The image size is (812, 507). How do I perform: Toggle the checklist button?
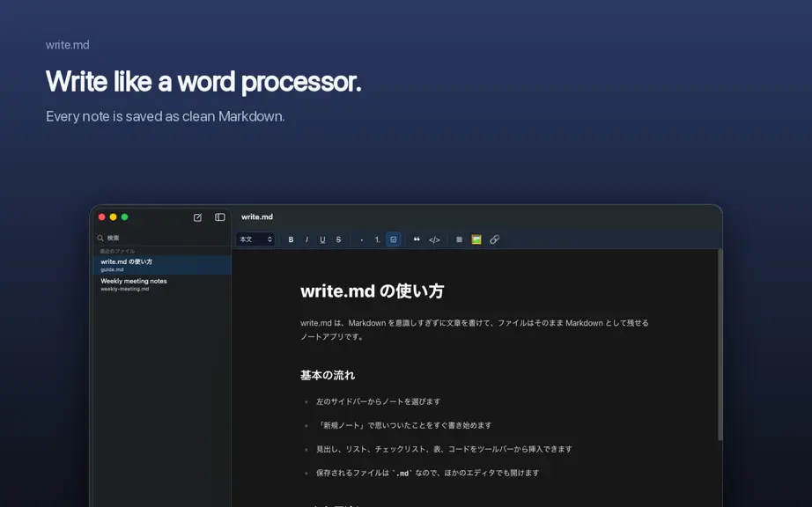(394, 239)
